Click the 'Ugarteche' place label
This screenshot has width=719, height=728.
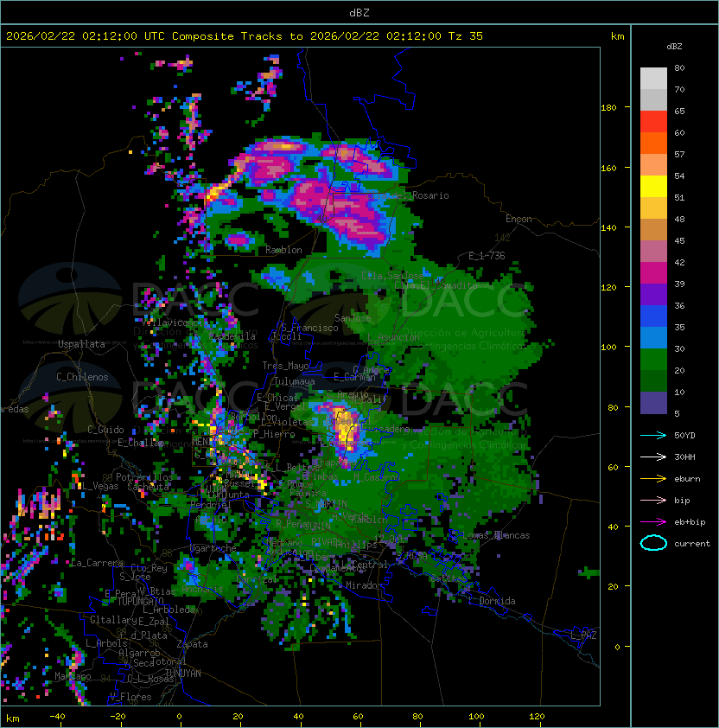pos(213,548)
